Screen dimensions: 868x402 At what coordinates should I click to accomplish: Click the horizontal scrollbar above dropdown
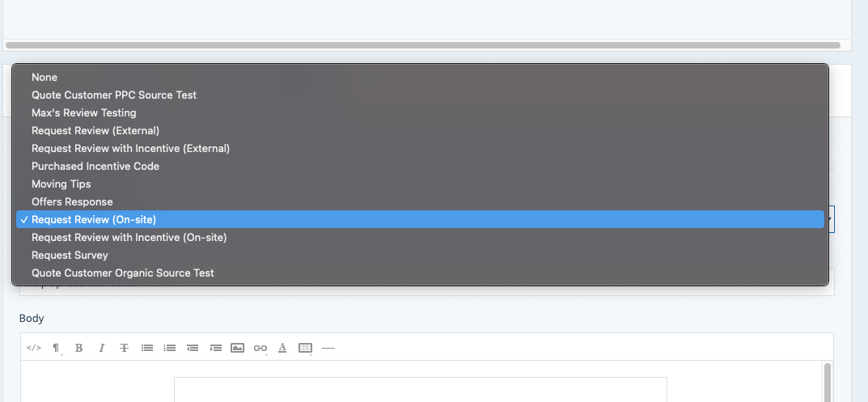tap(423, 45)
